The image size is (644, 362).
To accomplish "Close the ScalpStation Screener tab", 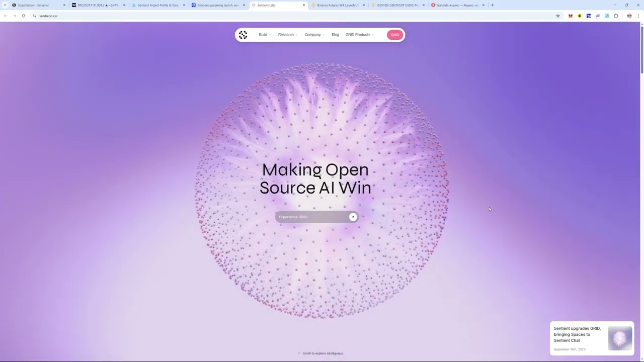I will 64,5.
